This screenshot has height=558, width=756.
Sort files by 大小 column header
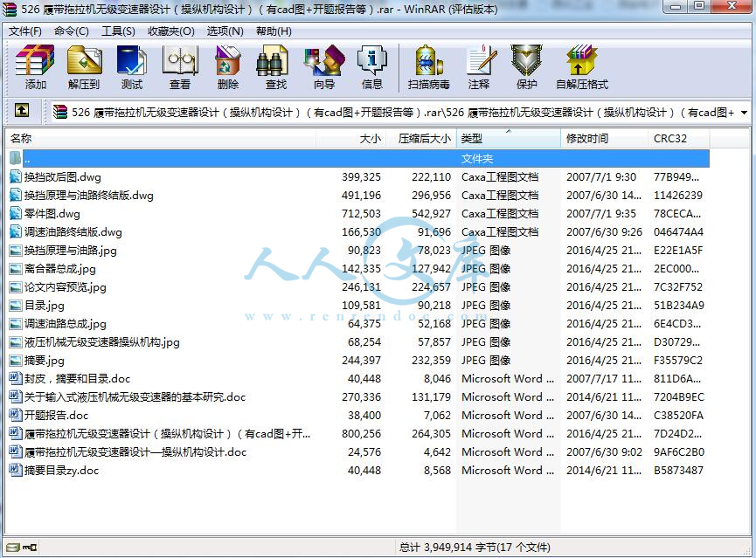coord(351,139)
